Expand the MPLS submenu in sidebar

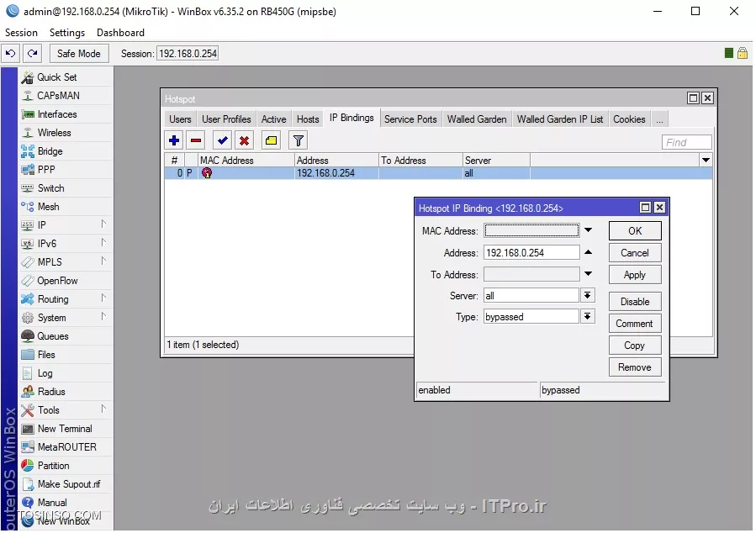103,261
